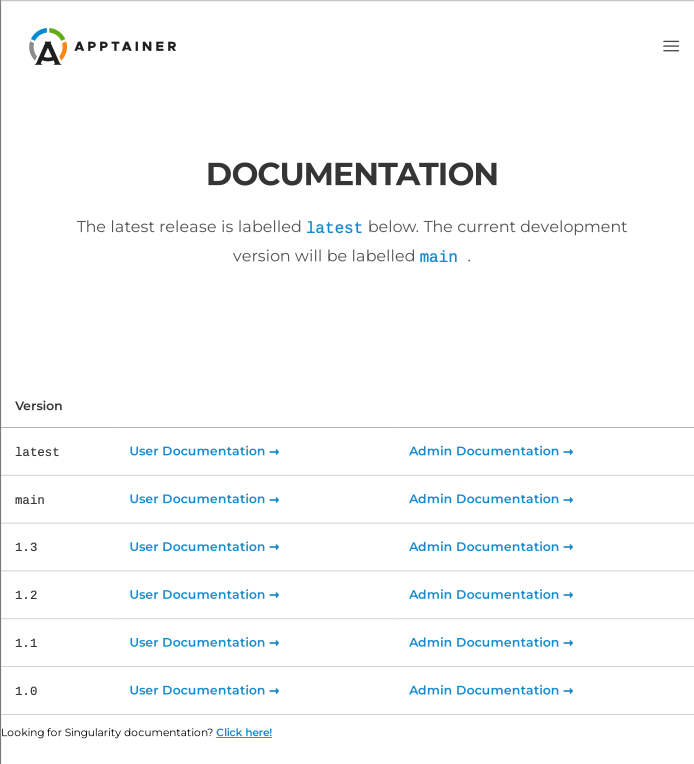The height and width of the screenshot is (764, 694).
Task: Select the 'main' version cell
Action: click(30, 500)
